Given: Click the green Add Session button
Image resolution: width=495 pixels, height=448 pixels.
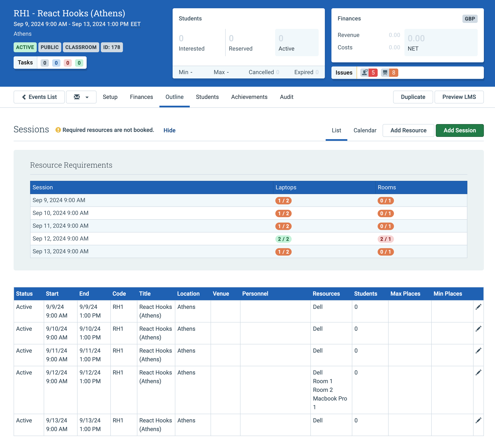Looking at the screenshot, I should click(460, 130).
